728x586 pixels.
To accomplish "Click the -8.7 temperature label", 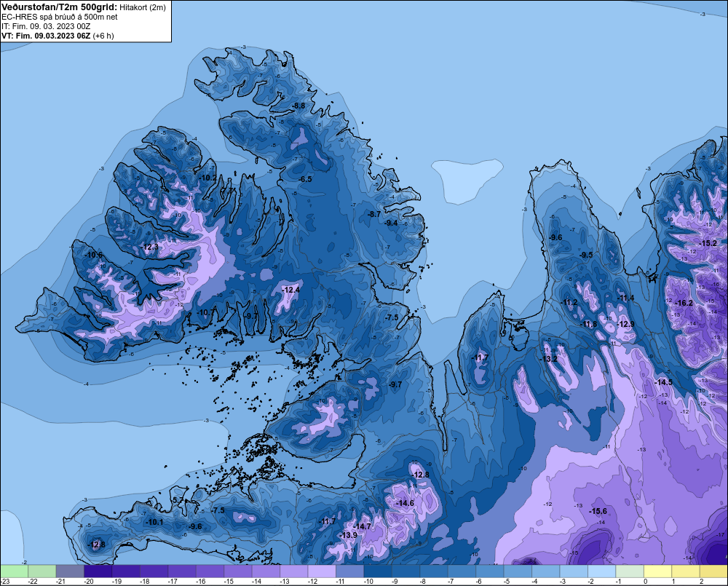I will click(373, 214).
